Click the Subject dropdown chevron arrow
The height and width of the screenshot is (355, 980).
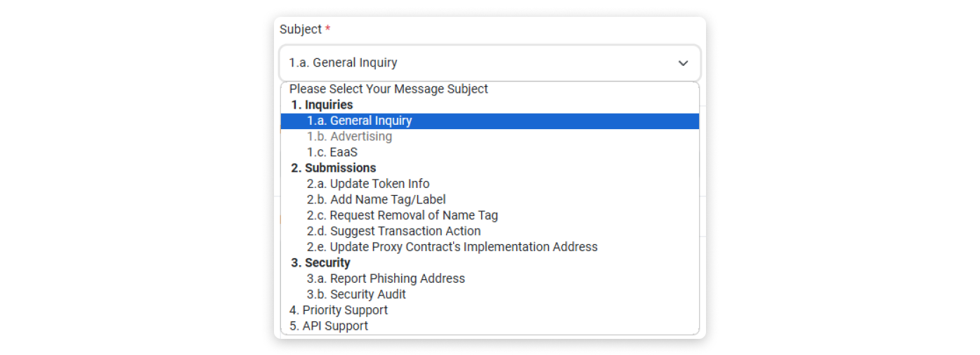pos(683,63)
